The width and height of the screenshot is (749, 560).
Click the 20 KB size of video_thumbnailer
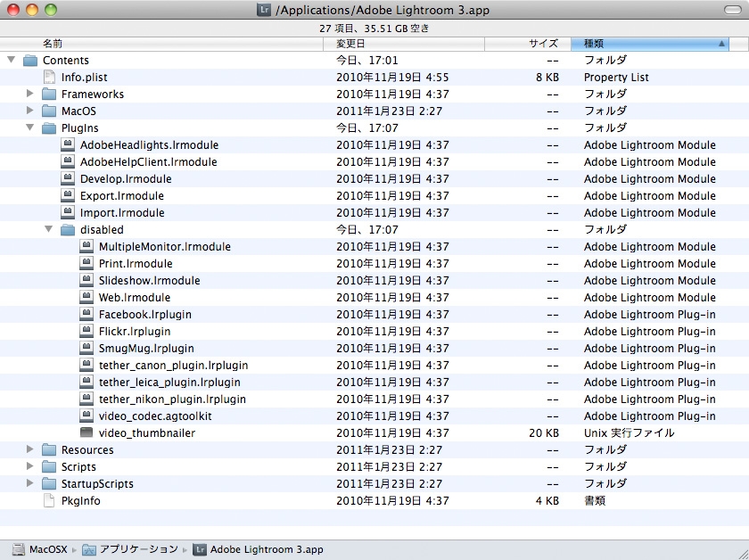point(544,432)
